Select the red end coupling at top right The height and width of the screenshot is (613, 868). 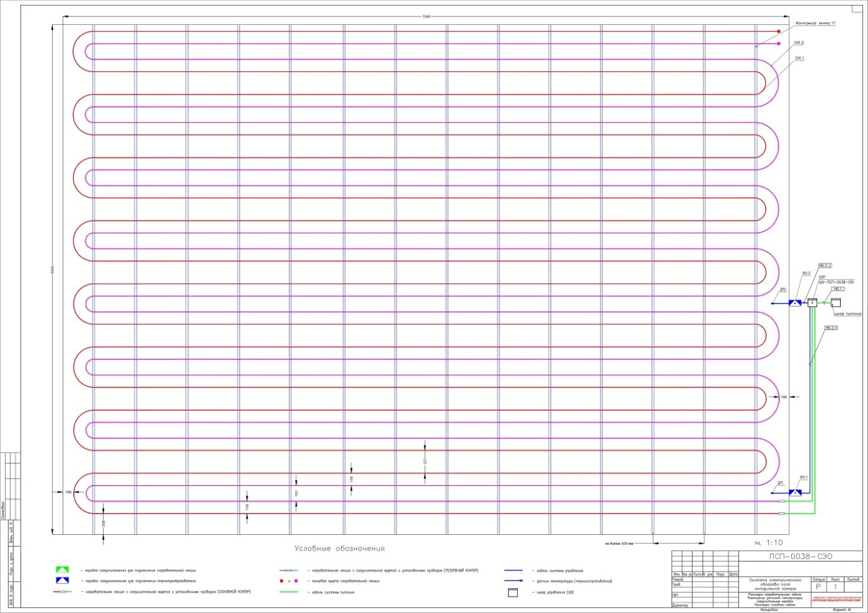pyautogui.click(x=778, y=31)
